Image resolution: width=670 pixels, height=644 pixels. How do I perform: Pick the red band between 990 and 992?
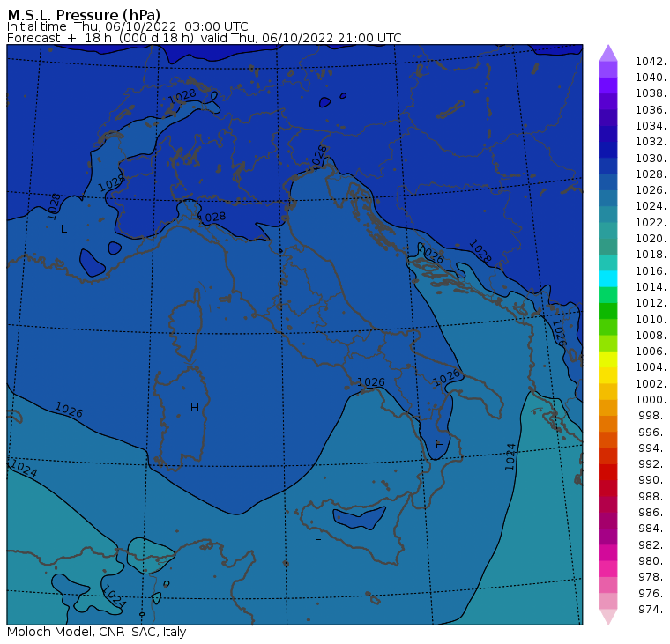click(x=608, y=472)
